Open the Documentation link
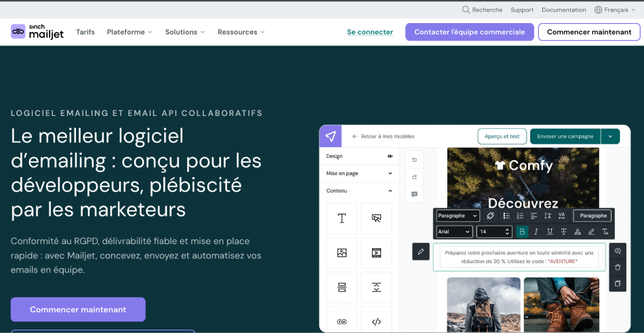644x333 pixels. pos(564,10)
